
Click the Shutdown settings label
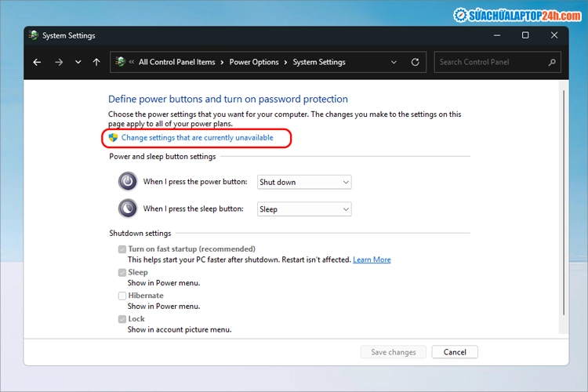(140, 233)
